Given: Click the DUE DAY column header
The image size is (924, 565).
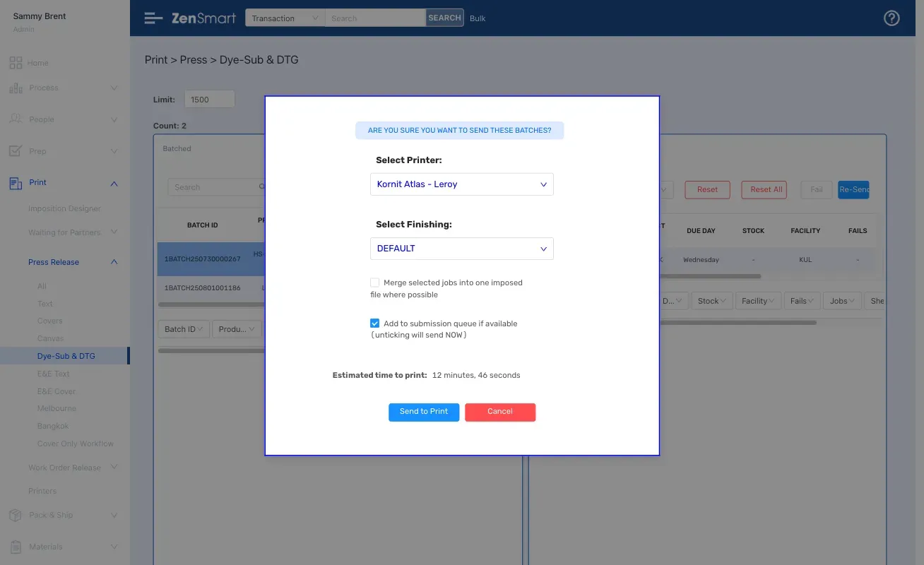Looking at the screenshot, I should pos(701,231).
